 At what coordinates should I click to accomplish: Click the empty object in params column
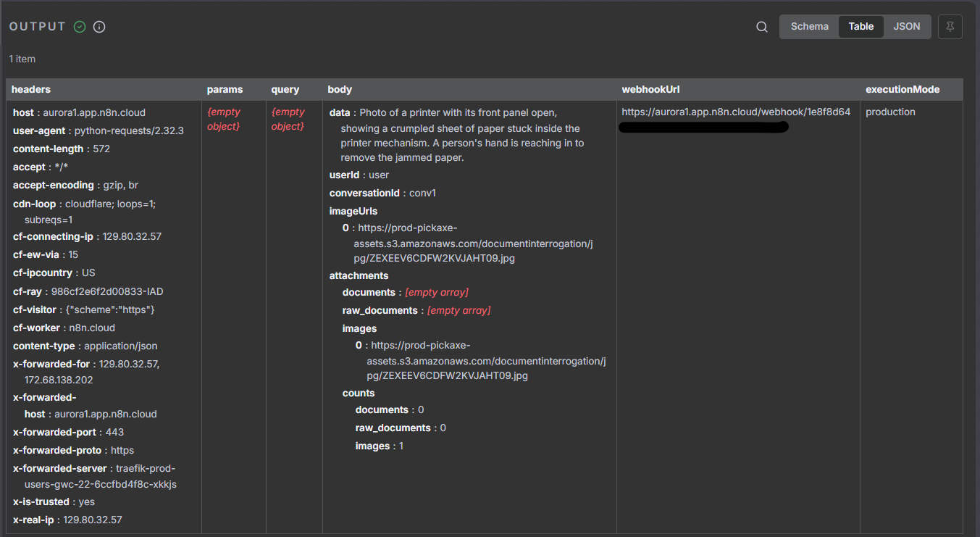tap(224, 120)
